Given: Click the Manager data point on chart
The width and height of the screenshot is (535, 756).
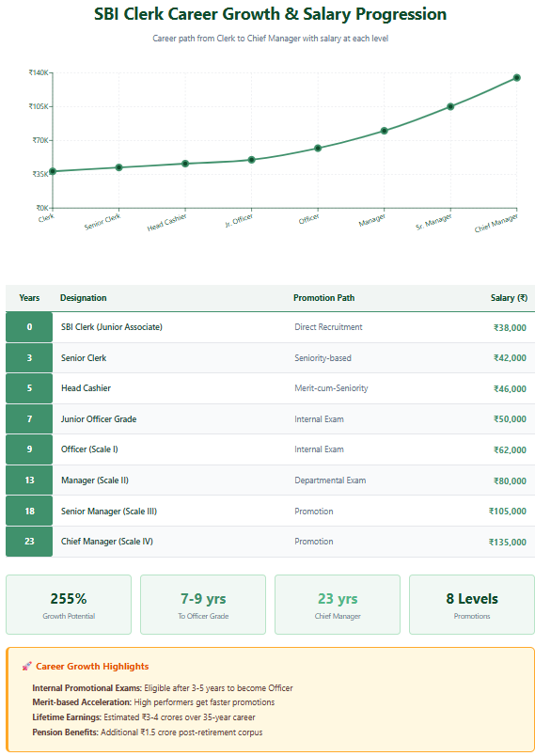Looking at the screenshot, I should (x=385, y=131).
